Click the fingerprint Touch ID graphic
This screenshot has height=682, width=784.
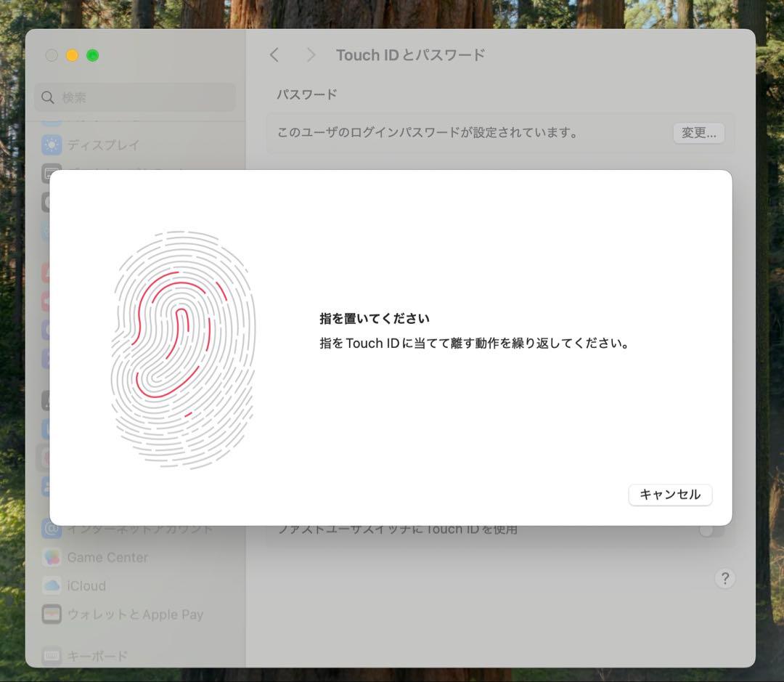coord(183,349)
